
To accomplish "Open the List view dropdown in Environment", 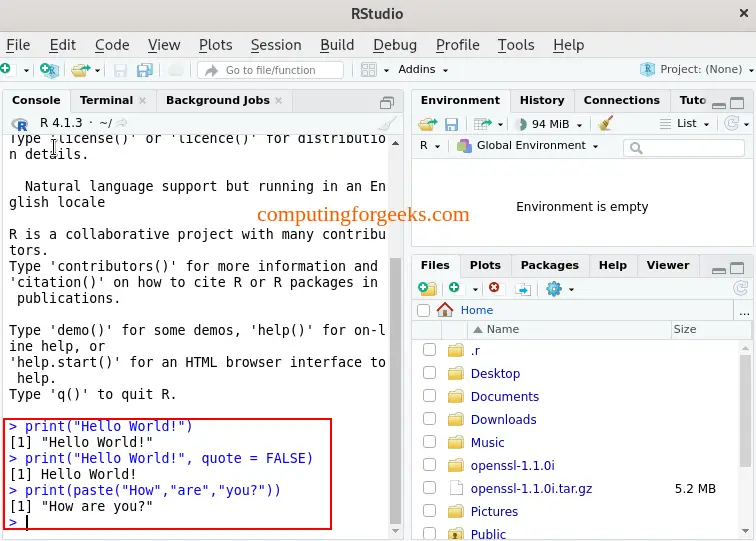I will coord(685,124).
